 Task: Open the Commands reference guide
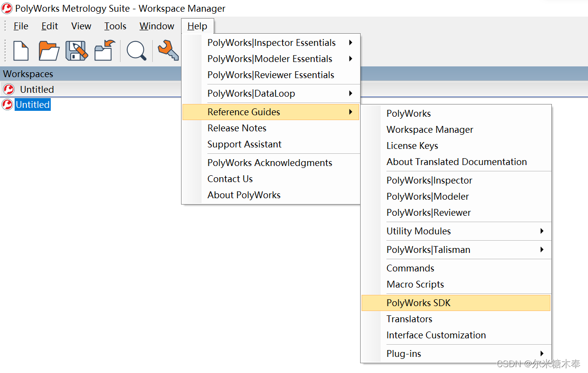456,269
